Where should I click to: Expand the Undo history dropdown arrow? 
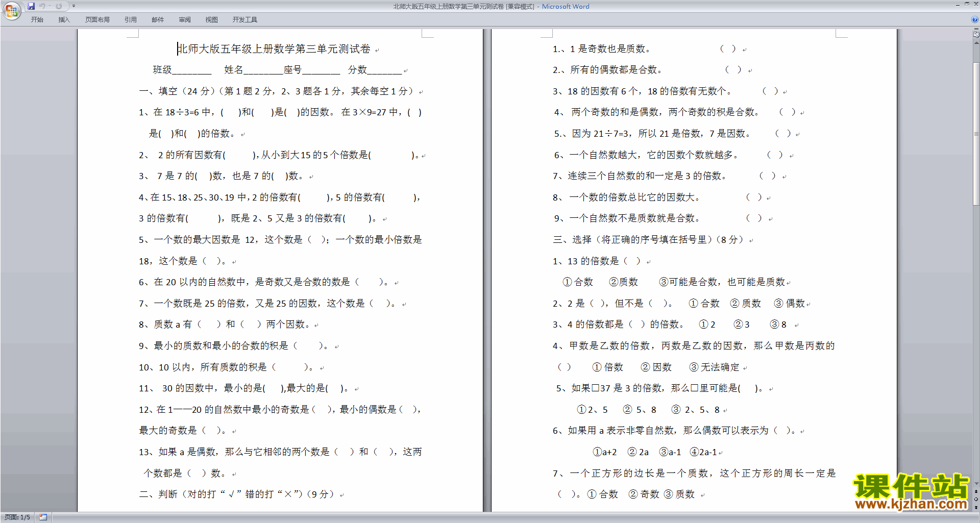point(50,6)
